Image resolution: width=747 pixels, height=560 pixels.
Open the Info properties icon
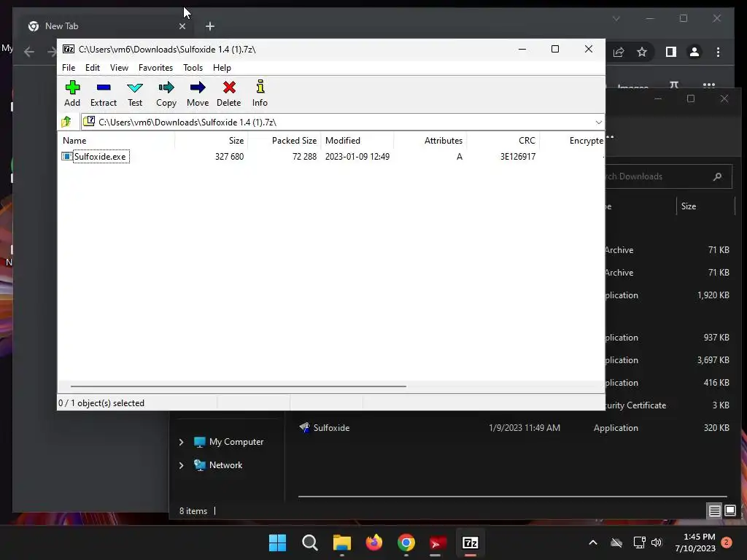[x=260, y=93]
